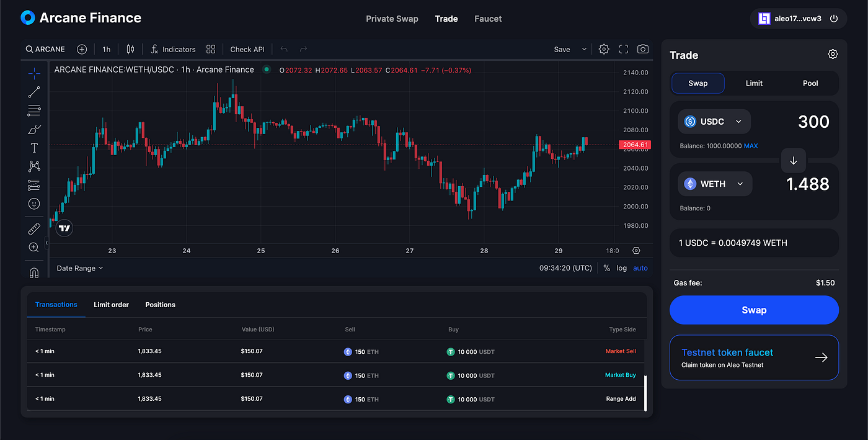Change the 1h time interval
The height and width of the screenshot is (440, 868).
107,49
